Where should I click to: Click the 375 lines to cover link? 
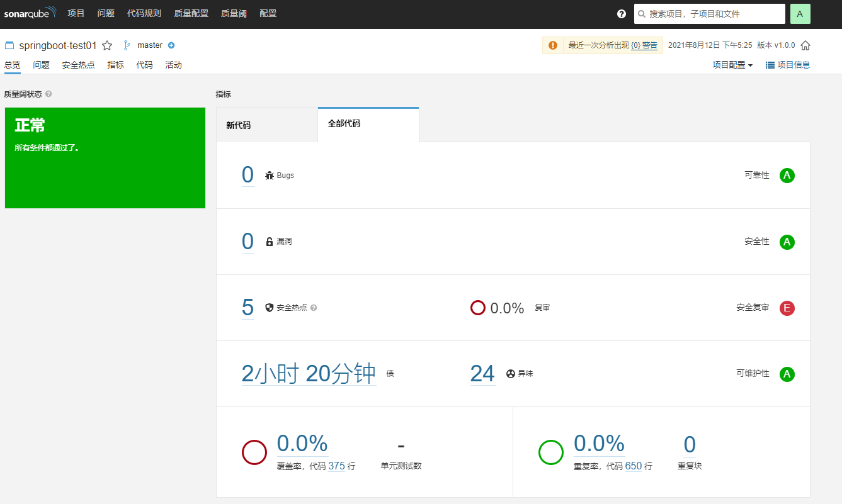pyautogui.click(x=336, y=466)
